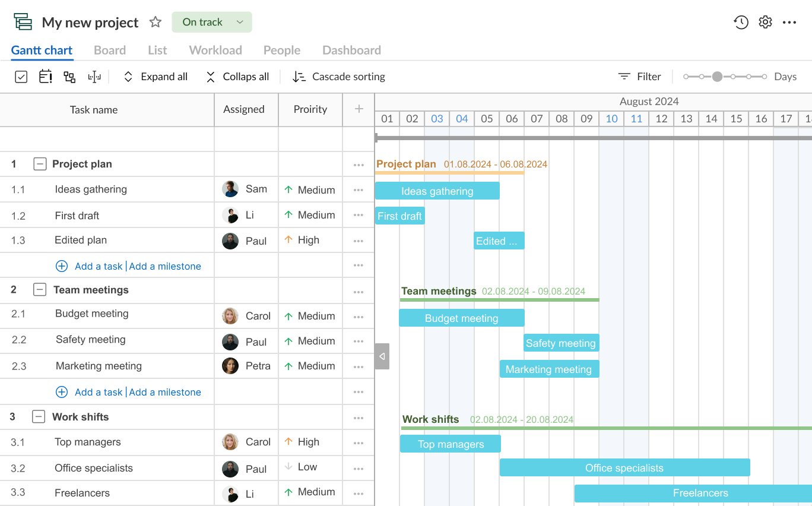Open the project history icon
812x506 pixels.
tap(741, 21)
